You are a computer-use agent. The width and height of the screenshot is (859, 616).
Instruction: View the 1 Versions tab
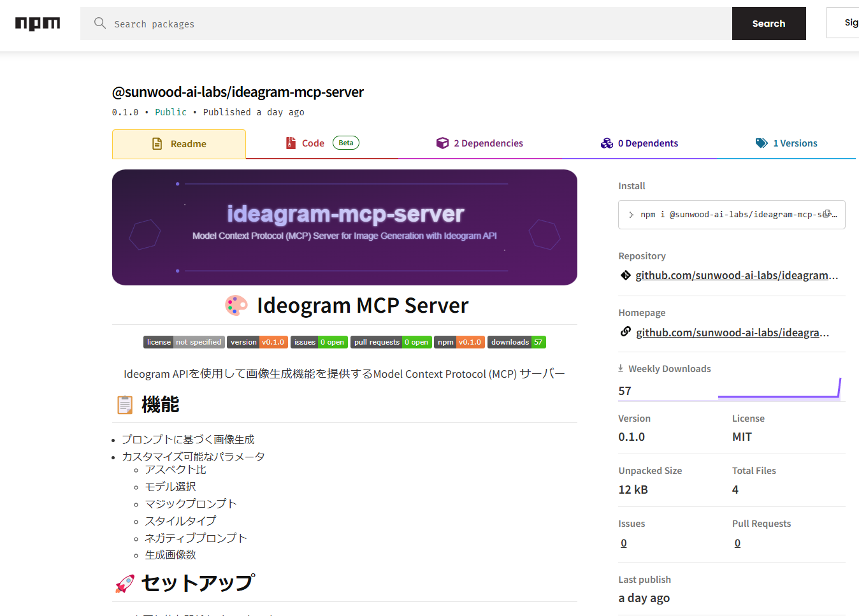pos(786,143)
